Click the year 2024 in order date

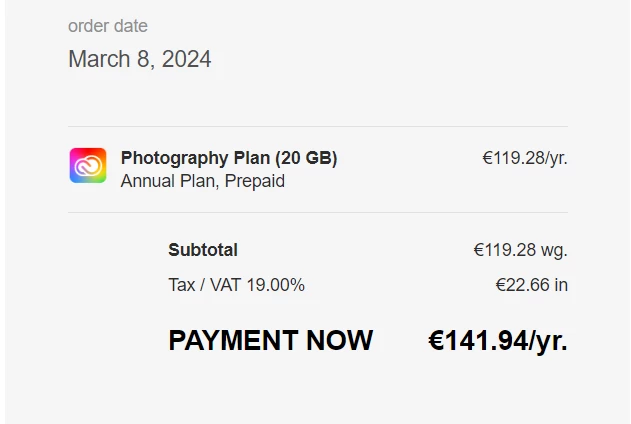pyautogui.click(x=187, y=59)
